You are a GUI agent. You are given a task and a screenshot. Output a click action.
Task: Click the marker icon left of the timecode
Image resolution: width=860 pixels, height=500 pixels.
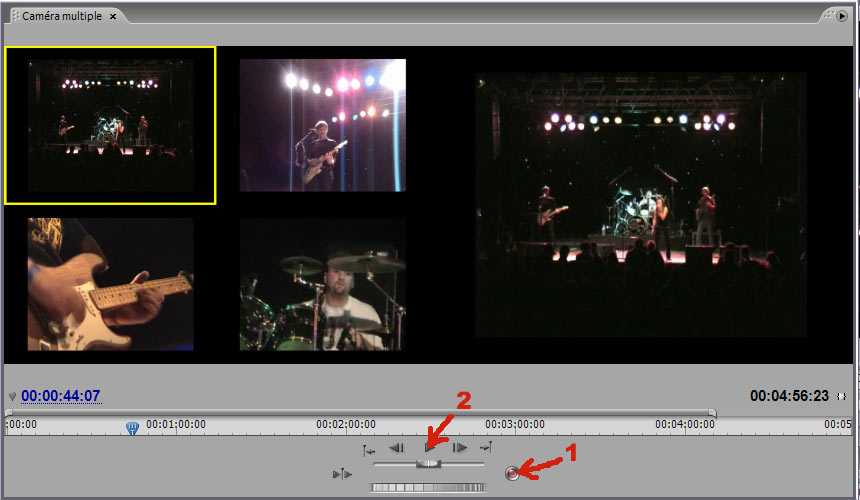(x=12, y=396)
